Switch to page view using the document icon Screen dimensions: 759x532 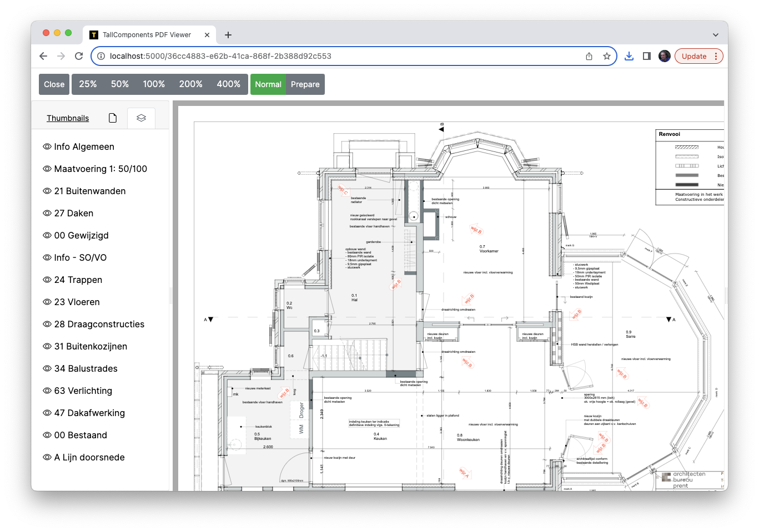click(x=112, y=118)
